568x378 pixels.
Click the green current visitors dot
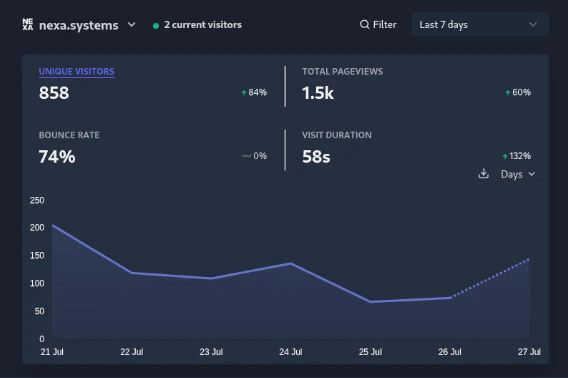point(156,26)
